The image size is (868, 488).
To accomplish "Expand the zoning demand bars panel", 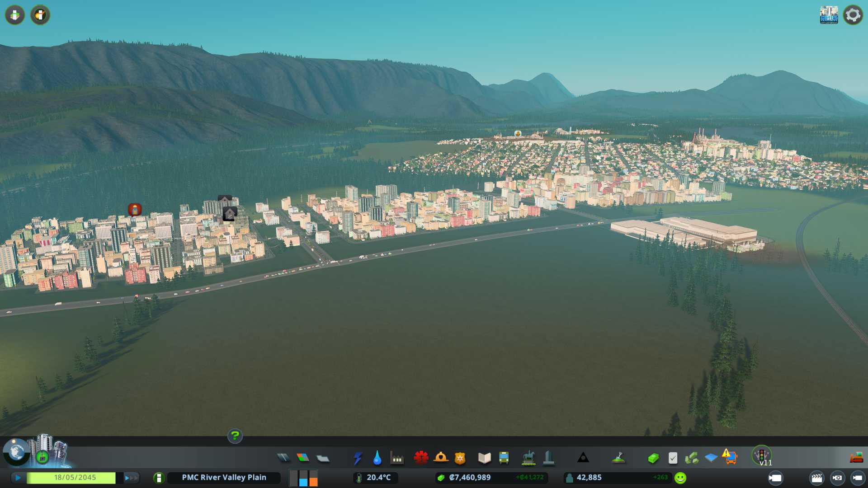I will (303, 478).
